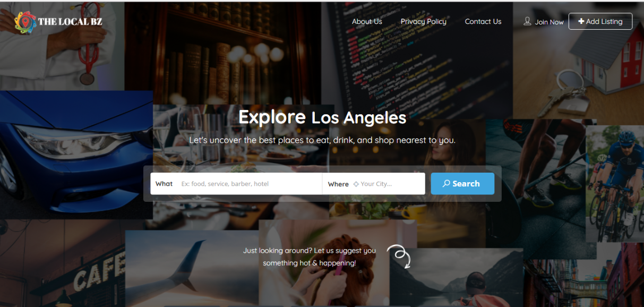This screenshot has width=644, height=307.
Task: Click the Add Listing button
Action: (600, 21)
